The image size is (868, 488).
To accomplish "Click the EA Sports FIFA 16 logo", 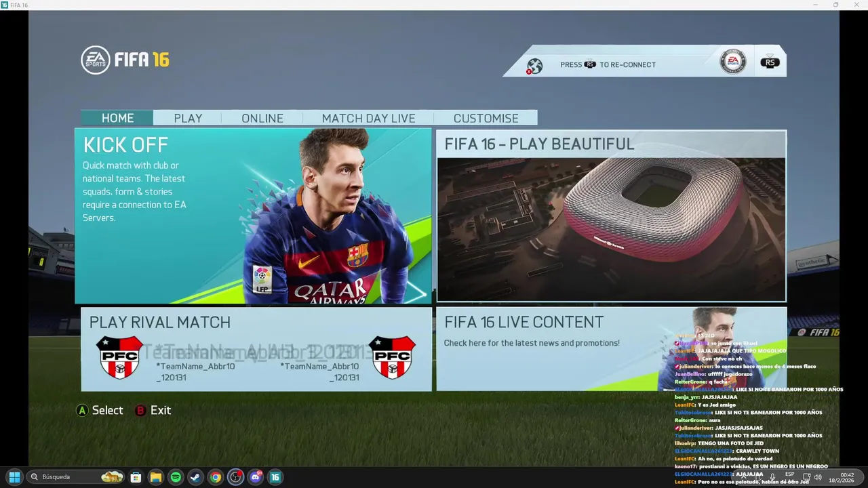I will pos(125,60).
